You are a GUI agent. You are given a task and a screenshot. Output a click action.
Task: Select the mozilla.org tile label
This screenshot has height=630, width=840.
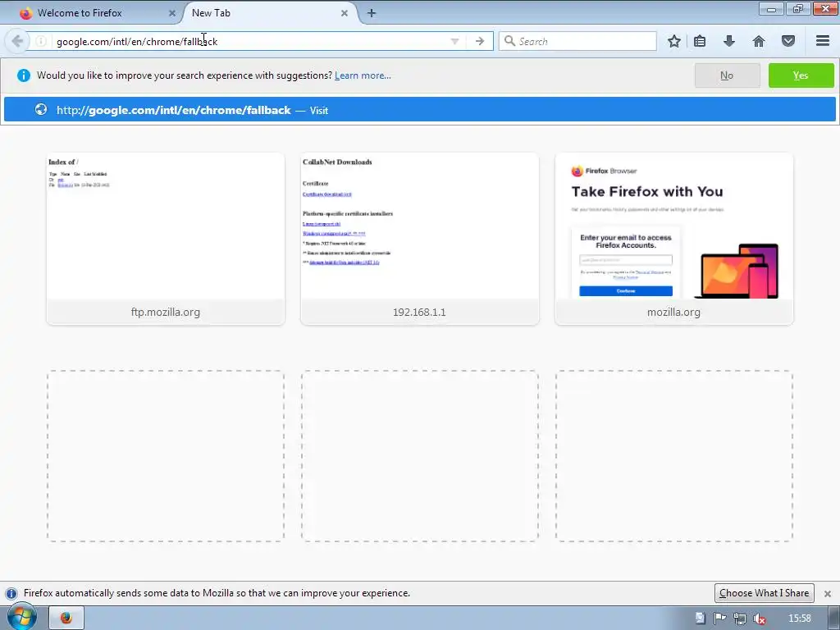click(674, 312)
